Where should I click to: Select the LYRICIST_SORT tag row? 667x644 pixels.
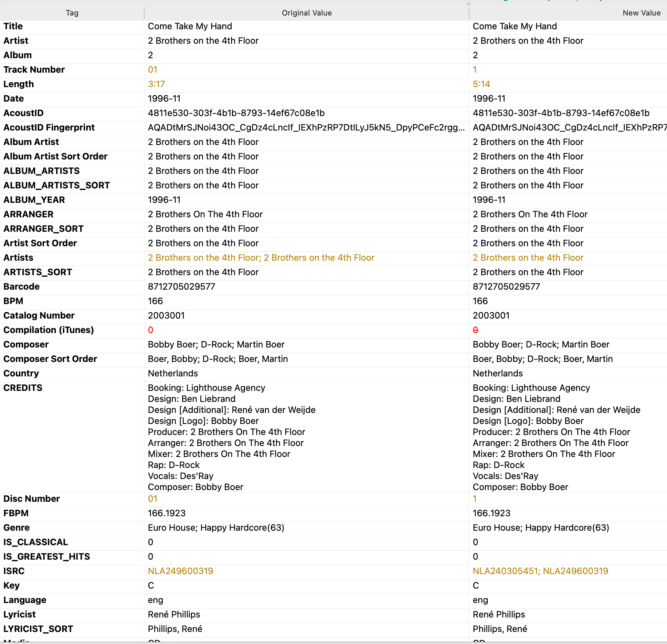(38, 629)
